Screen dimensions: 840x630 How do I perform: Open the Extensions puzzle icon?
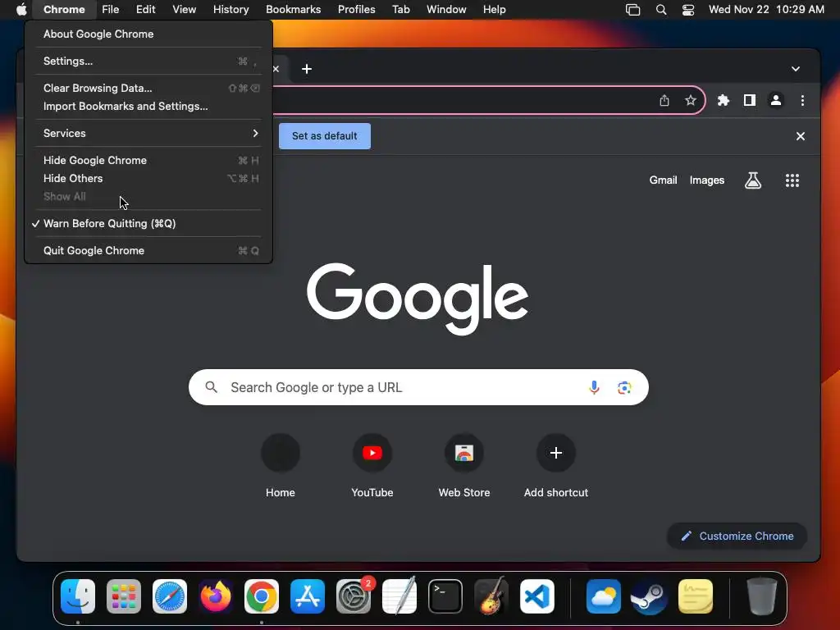724,100
